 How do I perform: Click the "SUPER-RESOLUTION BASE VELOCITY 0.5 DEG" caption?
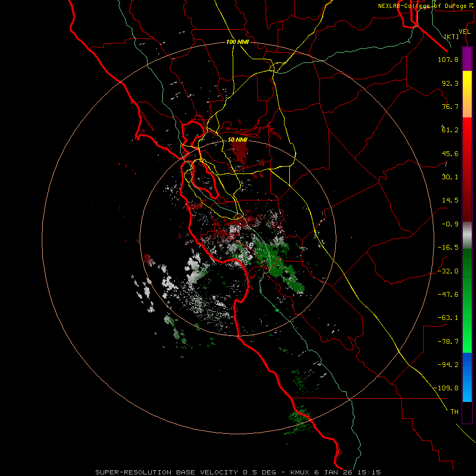(x=186, y=472)
